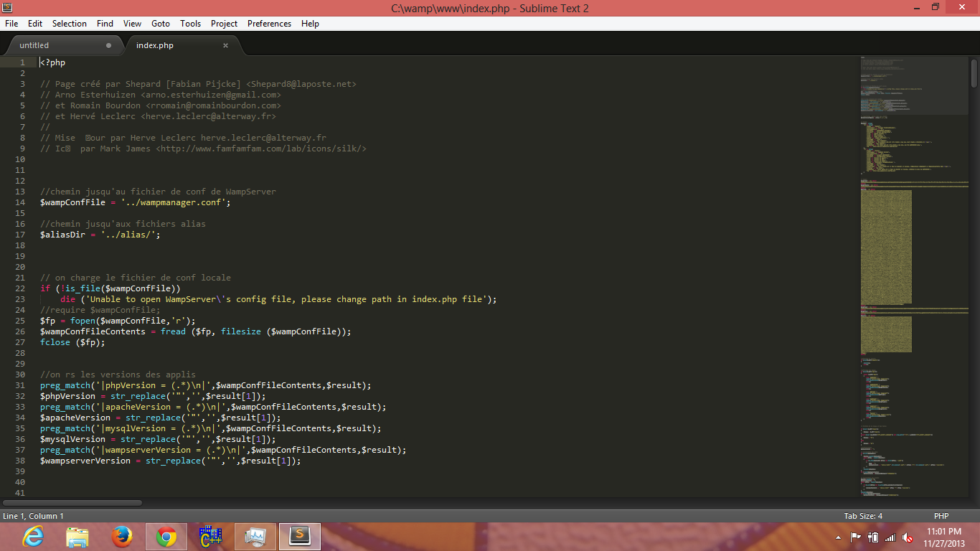Open the File menu
980x551 pixels.
click(x=11, y=24)
